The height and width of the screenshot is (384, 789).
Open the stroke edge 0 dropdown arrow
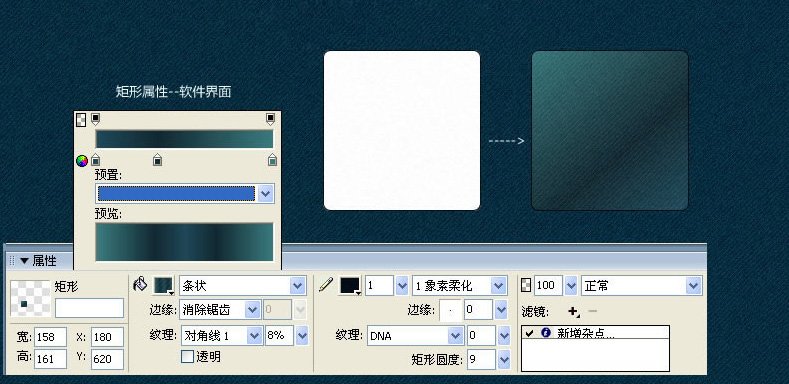tap(501, 310)
